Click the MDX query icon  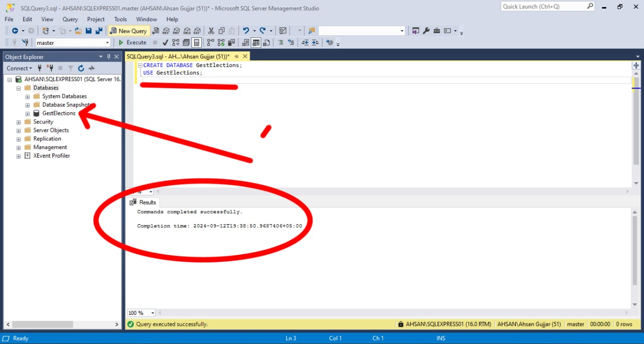[166, 31]
